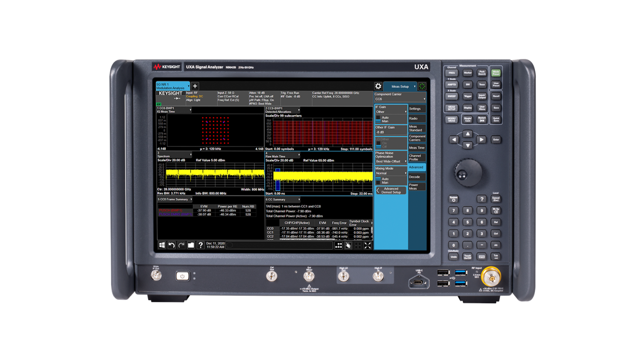Toggle LO Dither On/Off switch
The image size is (644, 362).
click(379, 144)
